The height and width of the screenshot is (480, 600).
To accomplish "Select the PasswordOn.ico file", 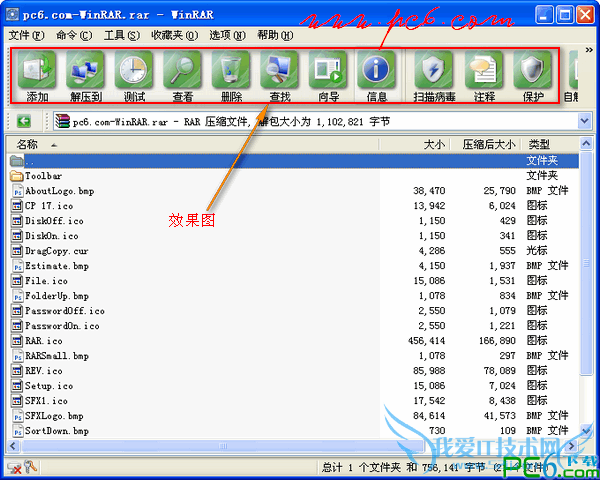I will (x=62, y=326).
